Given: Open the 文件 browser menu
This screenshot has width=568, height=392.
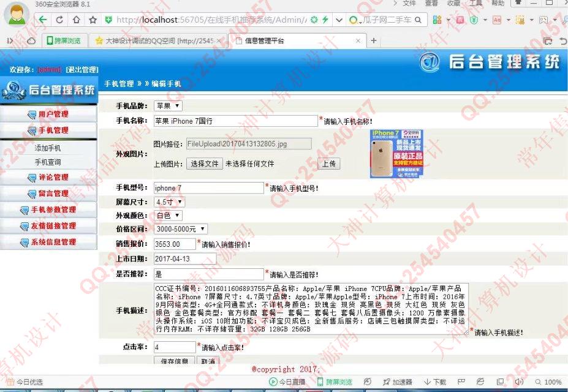Looking at the screenshot, I should click(409, 3).
